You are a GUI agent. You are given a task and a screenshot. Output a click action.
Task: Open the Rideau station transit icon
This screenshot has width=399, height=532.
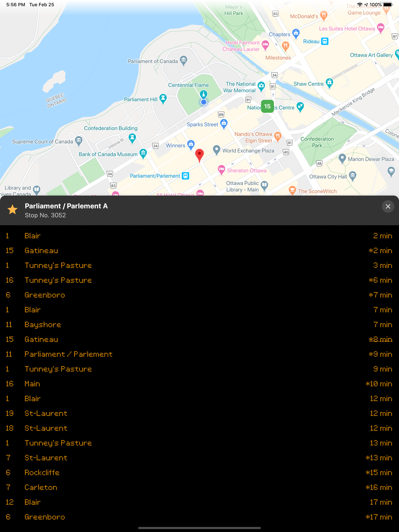click(x=325, y=41)
